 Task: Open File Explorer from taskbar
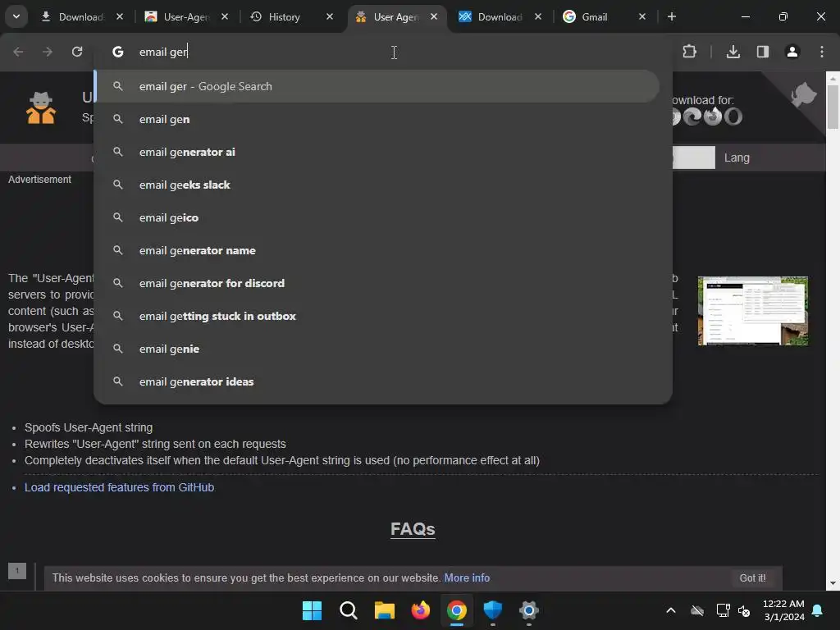tap(384, 610)
